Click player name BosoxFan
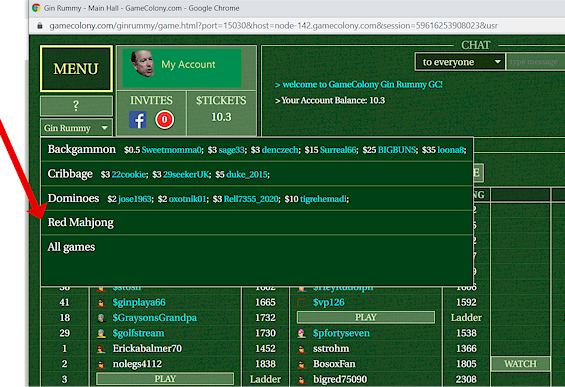 tap(334, 364)
